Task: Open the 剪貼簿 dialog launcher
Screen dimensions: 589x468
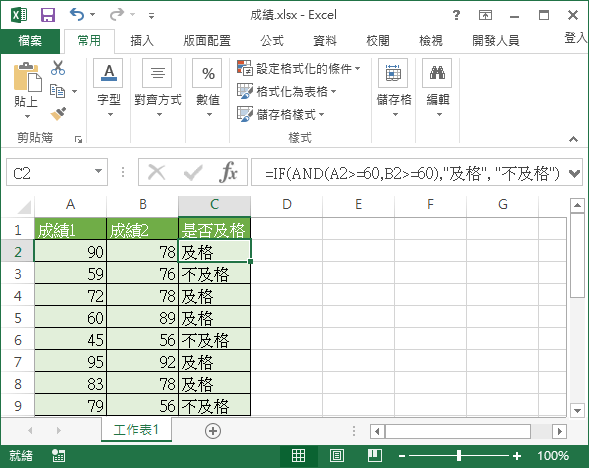Action: pyautogui.click(x=78, y=140)
